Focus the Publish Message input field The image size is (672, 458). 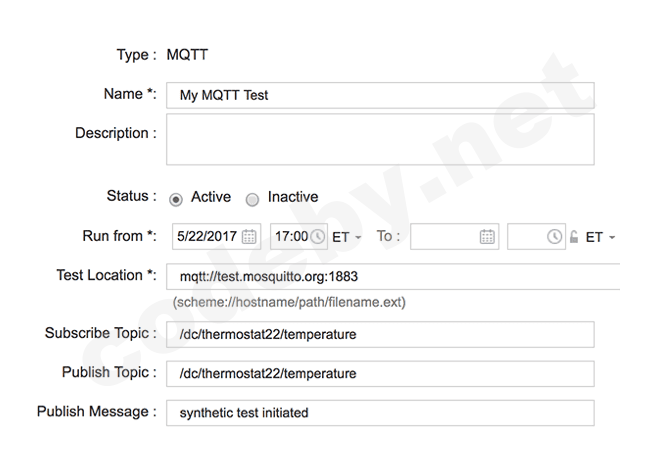(x=380, y=412)
